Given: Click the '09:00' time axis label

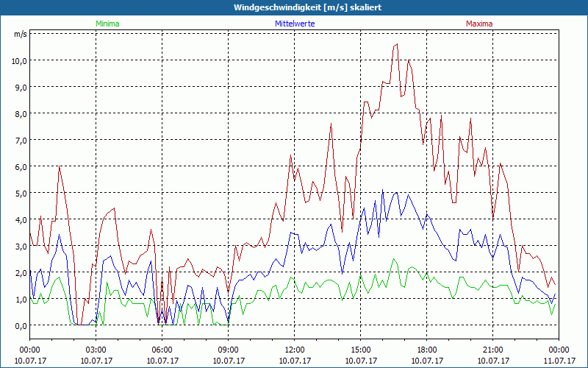Looking at the screenshot, I should point(229,350).
